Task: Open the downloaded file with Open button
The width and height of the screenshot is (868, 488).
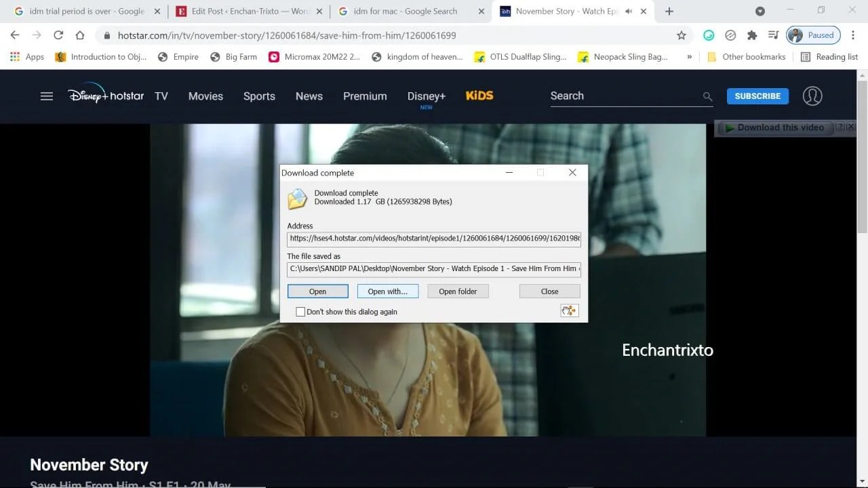Action: point(317,291)
